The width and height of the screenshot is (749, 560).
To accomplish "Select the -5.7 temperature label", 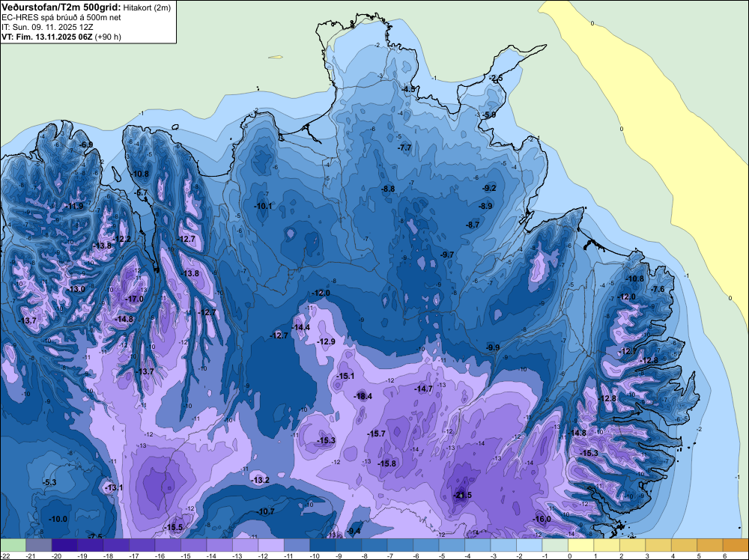I will coord(142,192).
